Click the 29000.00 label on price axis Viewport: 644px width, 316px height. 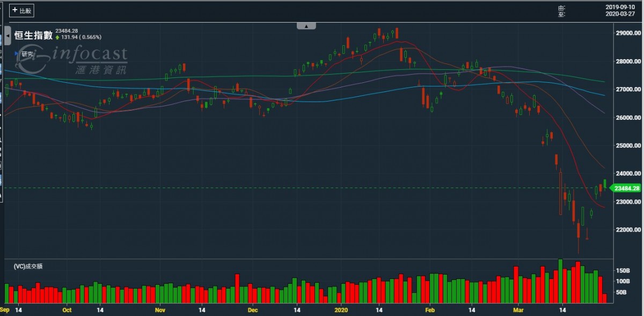(x=628, y=33)
